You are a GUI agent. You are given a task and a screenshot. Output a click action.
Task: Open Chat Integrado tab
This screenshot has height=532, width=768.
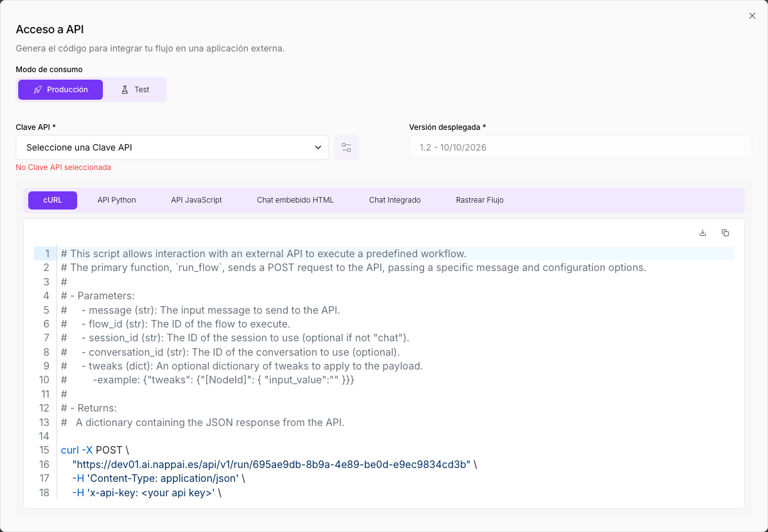pos(395,200)
